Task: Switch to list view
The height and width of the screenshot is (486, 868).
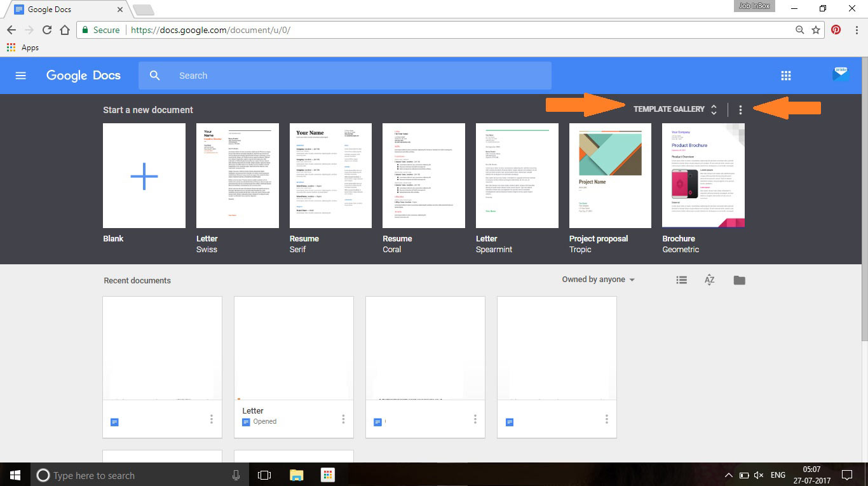Action: click(681, 280)
